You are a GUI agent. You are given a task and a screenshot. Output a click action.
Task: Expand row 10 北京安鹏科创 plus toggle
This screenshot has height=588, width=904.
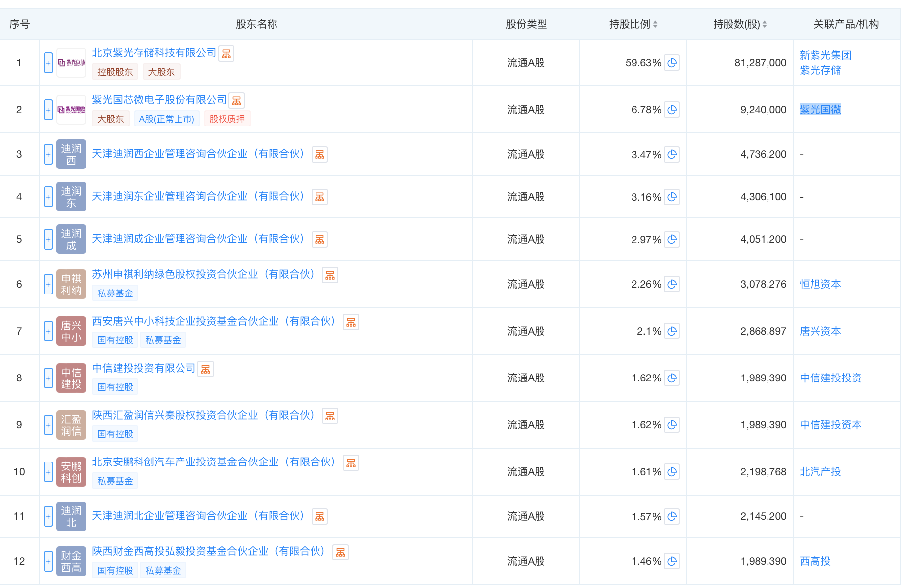(48, 472)
